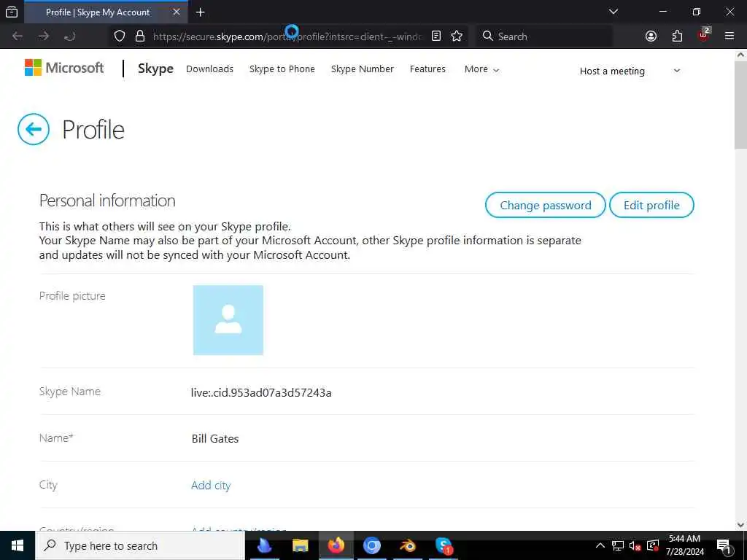Screen dimensions: 747x560
Task: Expand the More menu
Action: (481, 69)
